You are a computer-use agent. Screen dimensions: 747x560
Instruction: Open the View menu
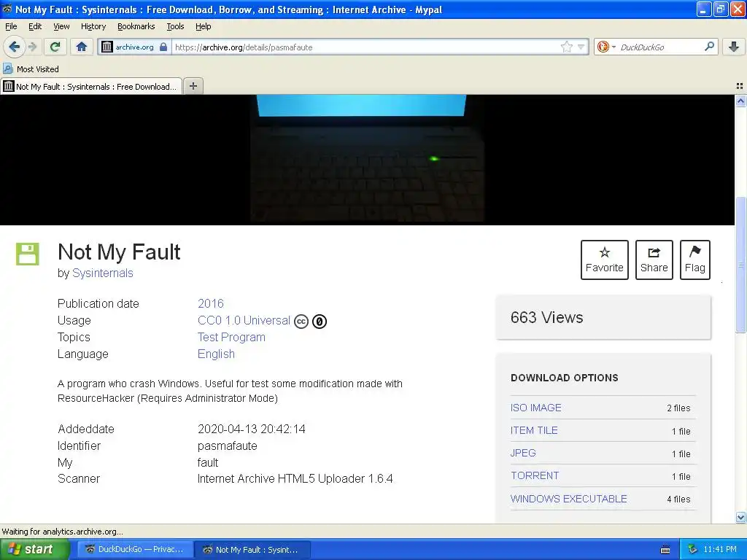tap(61, 26)
